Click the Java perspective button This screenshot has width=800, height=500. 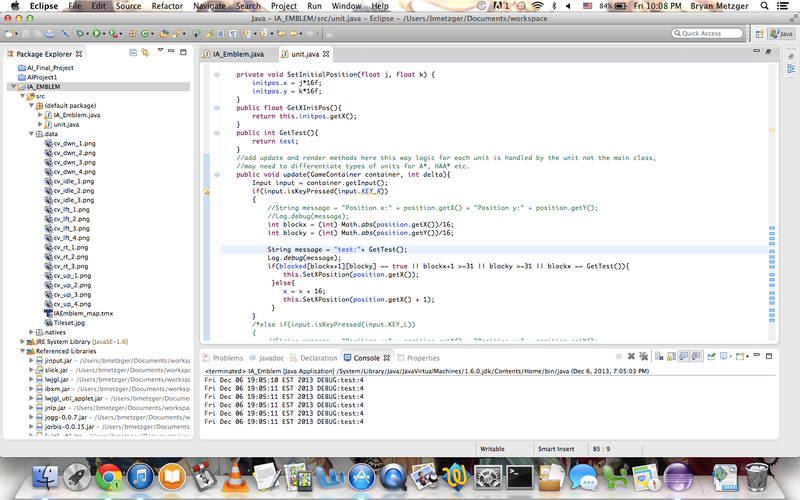click(x=782, y=34)
